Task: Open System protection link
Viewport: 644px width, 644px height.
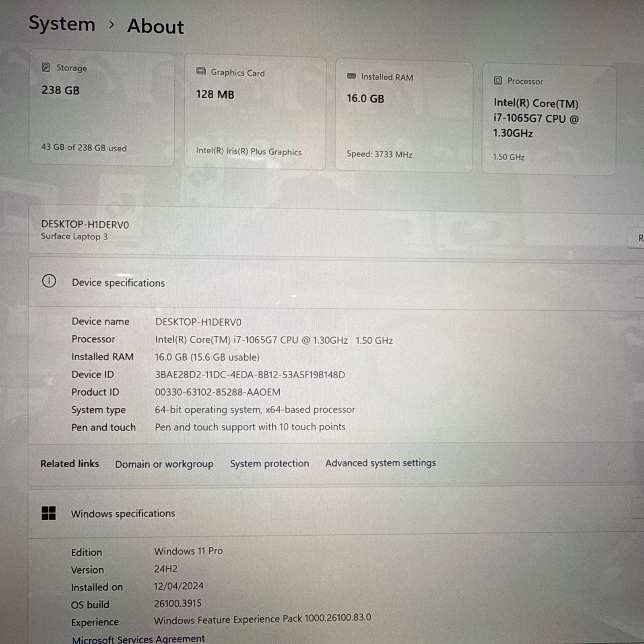Action: [x=270, y=464]
